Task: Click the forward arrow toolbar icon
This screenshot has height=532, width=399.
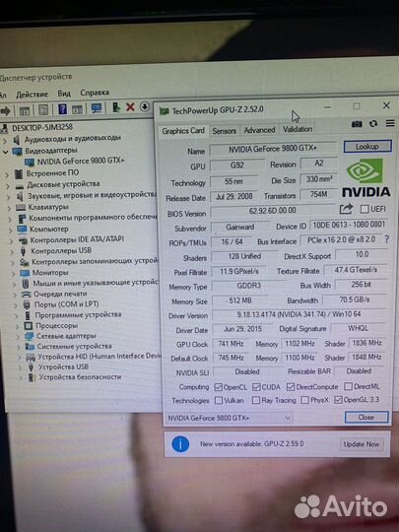Action: 6,110
